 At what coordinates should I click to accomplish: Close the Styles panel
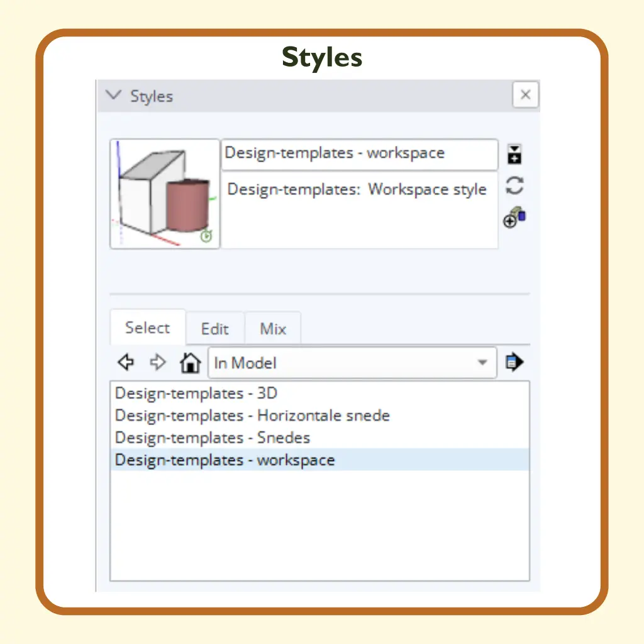[x=525, y=95]
